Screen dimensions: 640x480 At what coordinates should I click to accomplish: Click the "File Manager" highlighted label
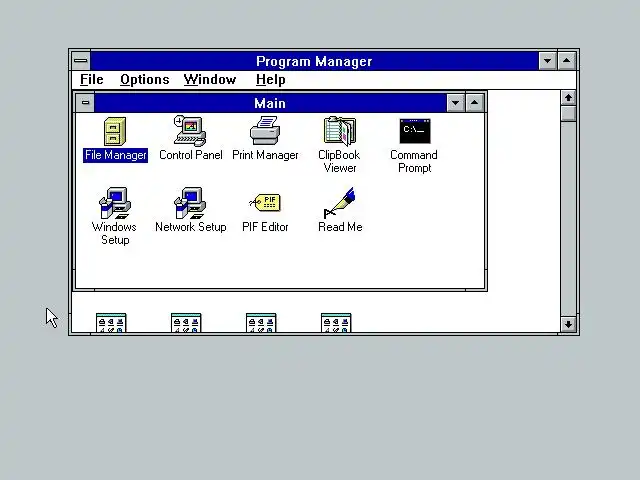click(x=116, y=155)
